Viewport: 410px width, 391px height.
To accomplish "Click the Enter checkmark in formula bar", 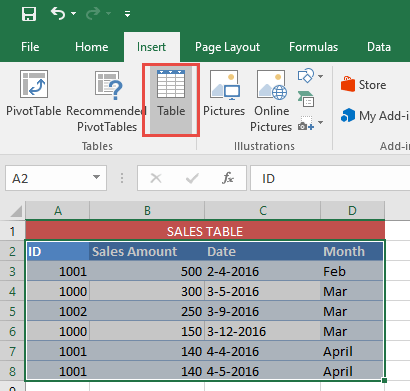I will (192, 178).
